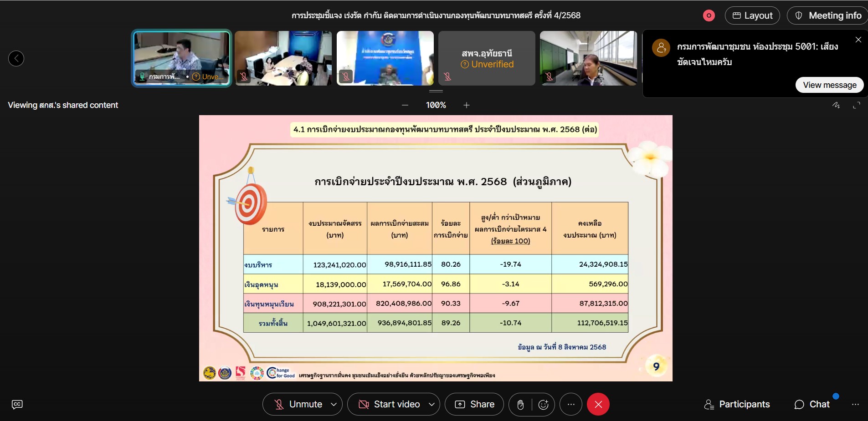Viewport: 868px width, 421px height.
Task: Zoom in shared content with plus
Action: (x=467, y=105)
